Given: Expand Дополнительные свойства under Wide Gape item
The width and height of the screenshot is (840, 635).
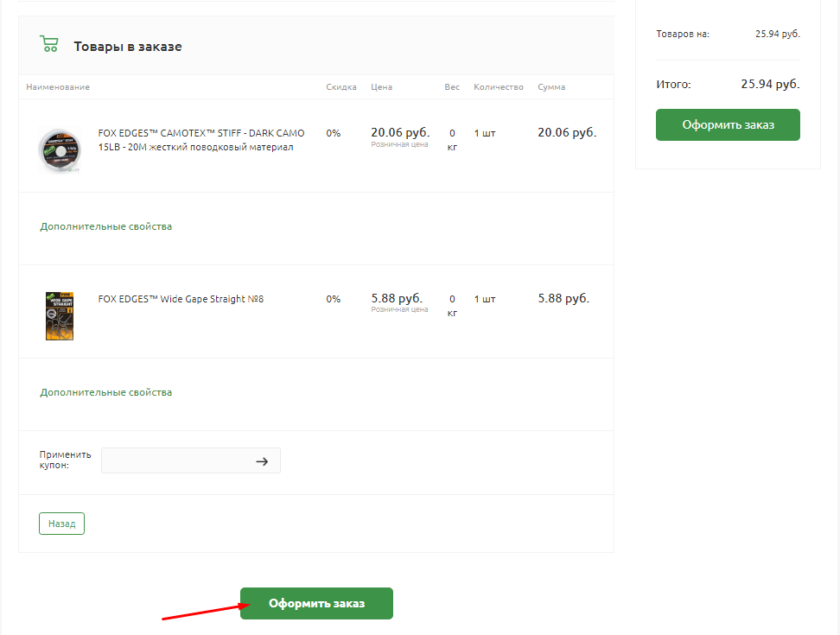Looking at the screenshot, I should 106,392.
